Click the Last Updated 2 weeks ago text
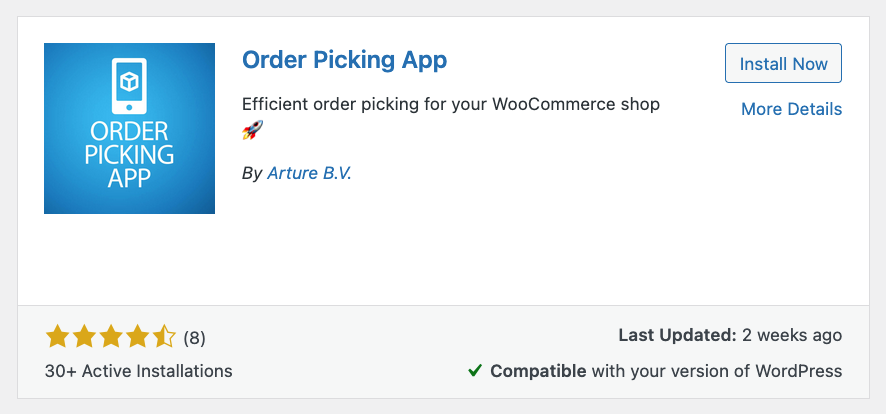Image resolution: width=886 pixels, height=414 pixels. (730, 336)
